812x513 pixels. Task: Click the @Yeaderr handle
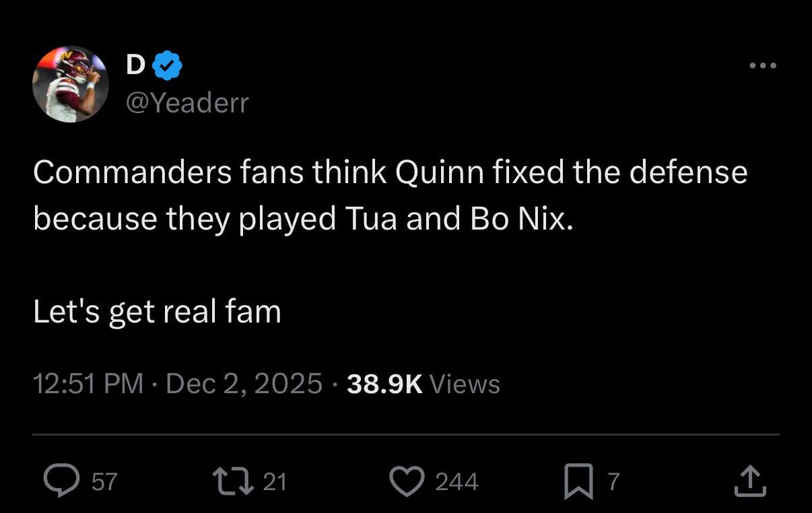[187, 102]
